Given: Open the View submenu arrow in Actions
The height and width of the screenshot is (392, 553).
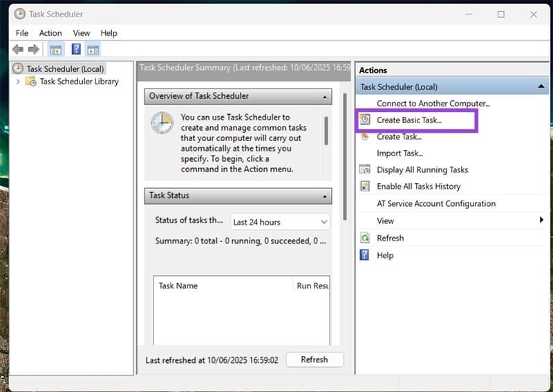Looking at the screenshot, I should [x=541, y=220].
